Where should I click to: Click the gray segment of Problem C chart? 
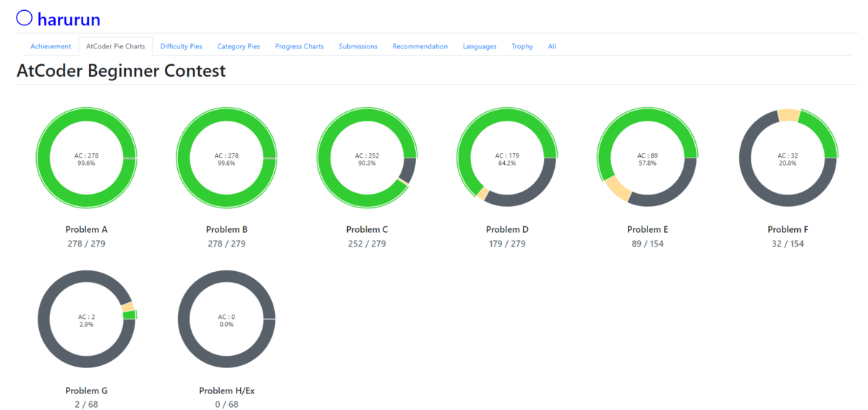point(408,171)
